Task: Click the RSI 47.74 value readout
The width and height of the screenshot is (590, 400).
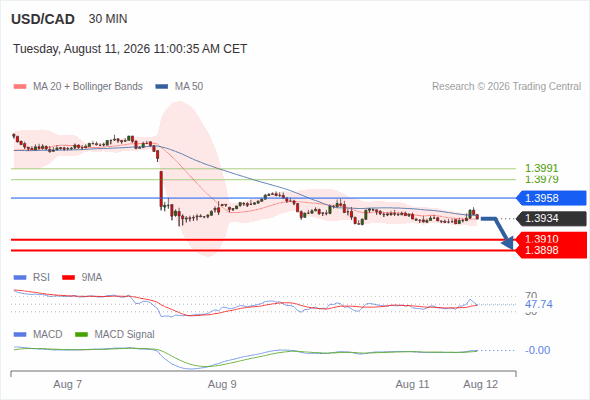Action: pos(539,304)
